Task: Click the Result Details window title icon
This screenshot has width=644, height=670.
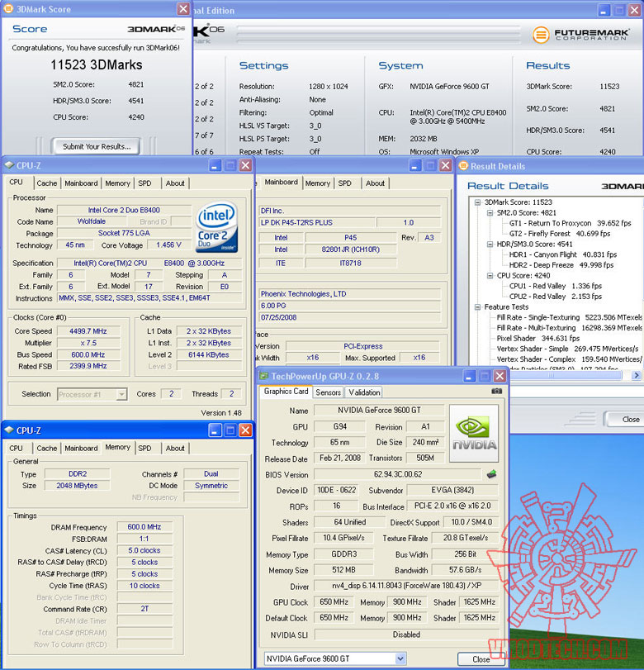Action: [x=463, y=166]
